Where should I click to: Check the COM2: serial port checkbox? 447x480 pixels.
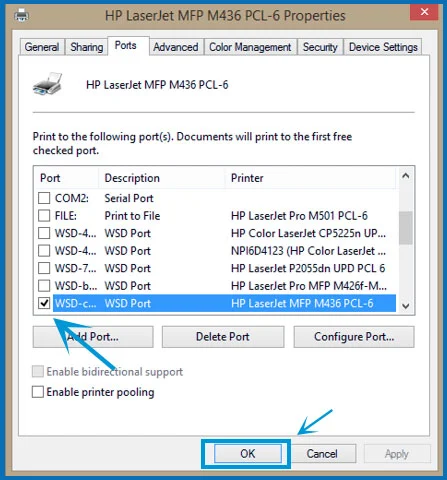click(44, 198)
